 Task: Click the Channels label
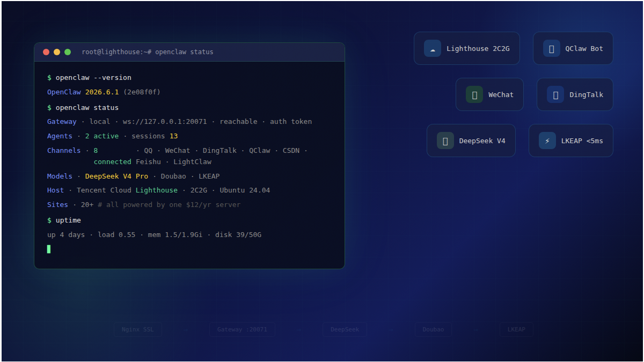point(64,151)
